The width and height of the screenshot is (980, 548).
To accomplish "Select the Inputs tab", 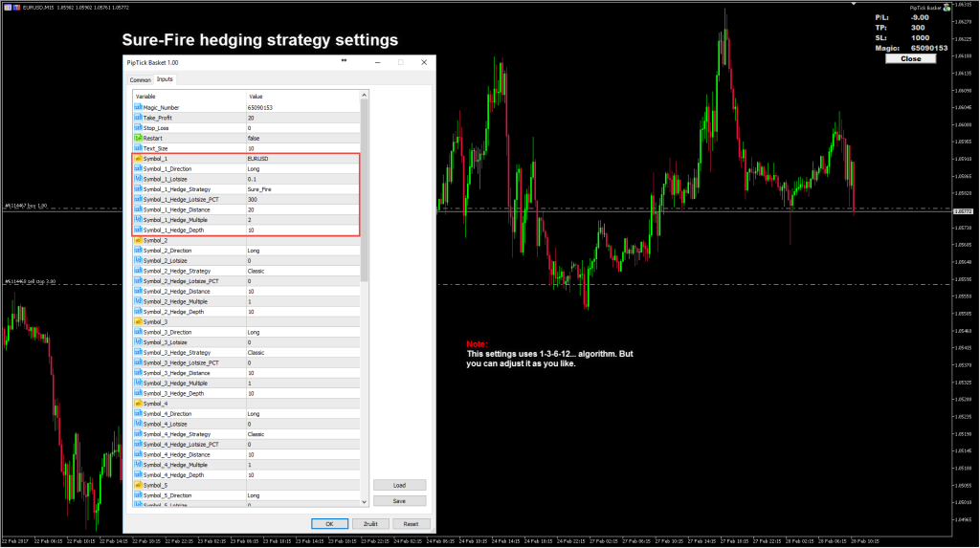I will (x=165, y=79).
